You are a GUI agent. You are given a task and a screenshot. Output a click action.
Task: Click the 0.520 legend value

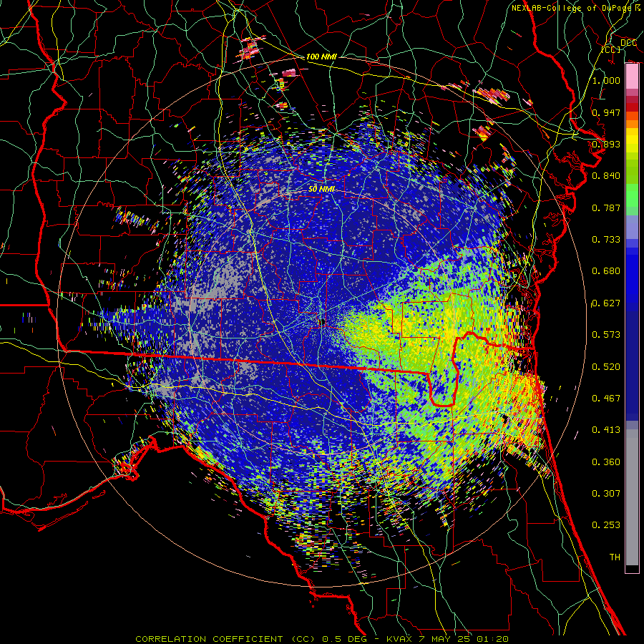pos(606,367)
